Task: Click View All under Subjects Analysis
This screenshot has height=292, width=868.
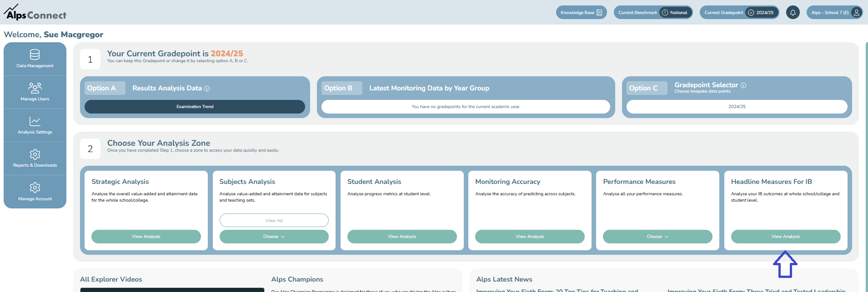Action: (x=274, y=220)
